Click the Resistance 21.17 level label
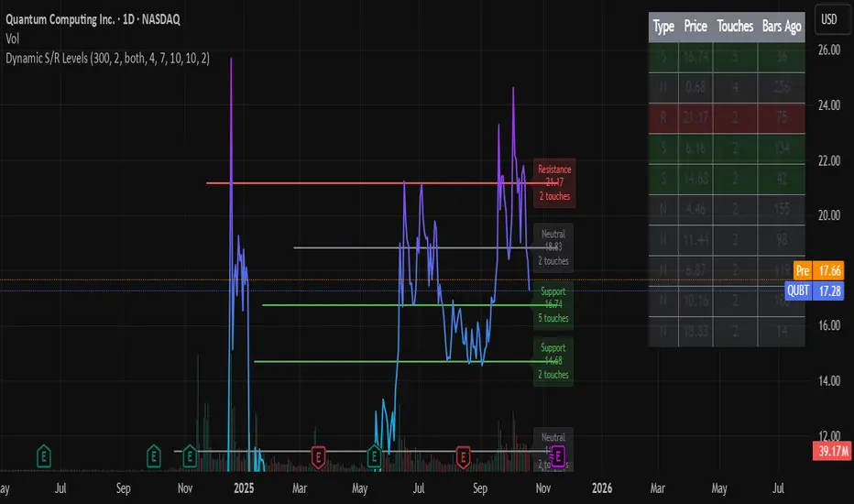The width and height of the screenshot is (854, 504). click(553, 182)
